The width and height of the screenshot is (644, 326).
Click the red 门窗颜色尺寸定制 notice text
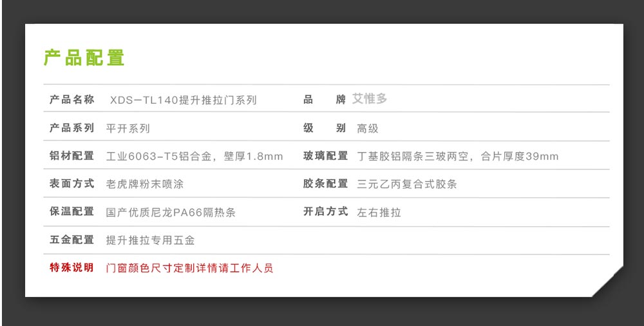click(x=189, y=268)
